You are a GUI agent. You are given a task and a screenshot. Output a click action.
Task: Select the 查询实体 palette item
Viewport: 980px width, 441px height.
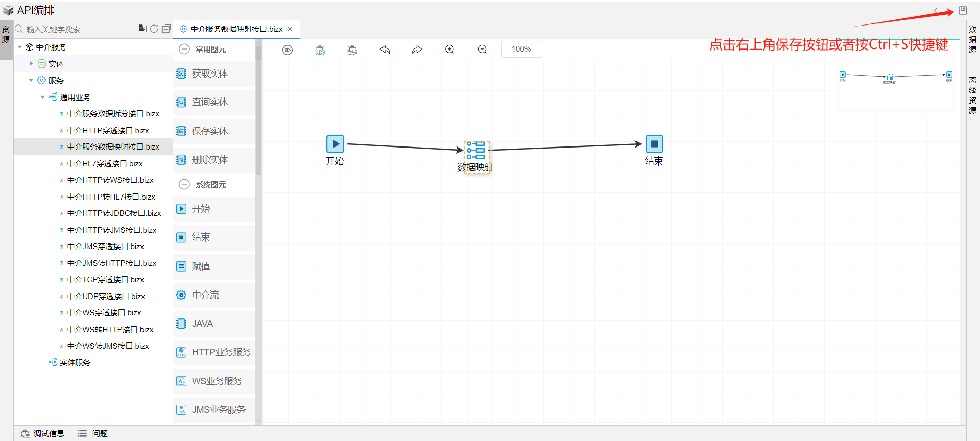[x=214, y=102]
